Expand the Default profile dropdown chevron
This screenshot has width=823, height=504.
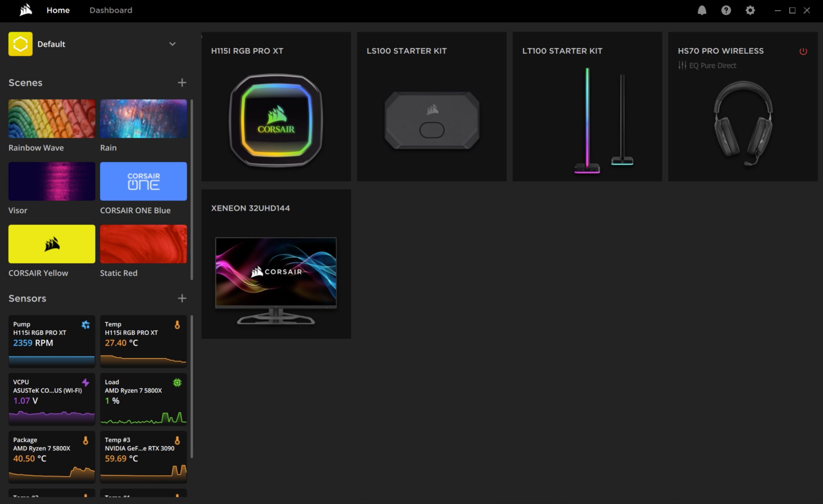pyautogui.click(x=172, y=44)
